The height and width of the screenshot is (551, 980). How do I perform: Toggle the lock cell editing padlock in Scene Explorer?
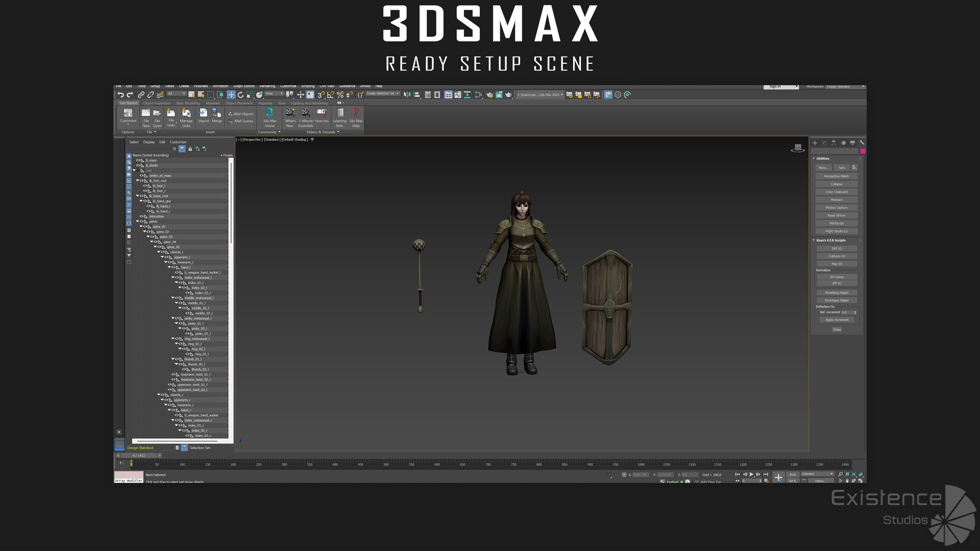(x=190, y=149)
